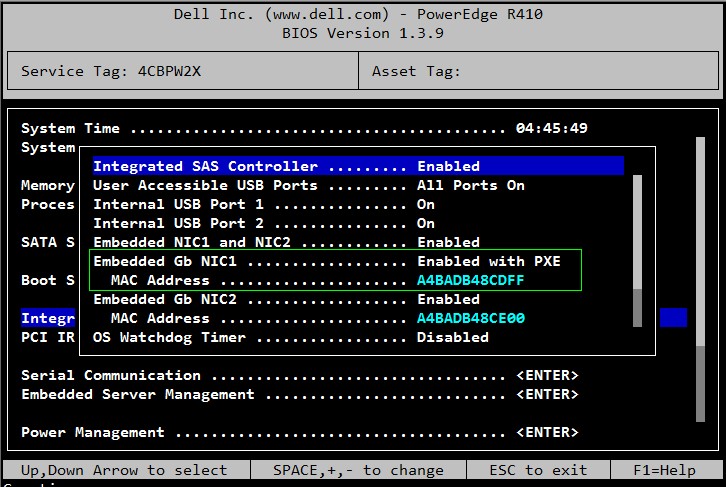Toggle Enabled value of Embedded Gb NIC2
This screenshot has height=487, width=726.
pyautogui.click(x=448, y=299)
